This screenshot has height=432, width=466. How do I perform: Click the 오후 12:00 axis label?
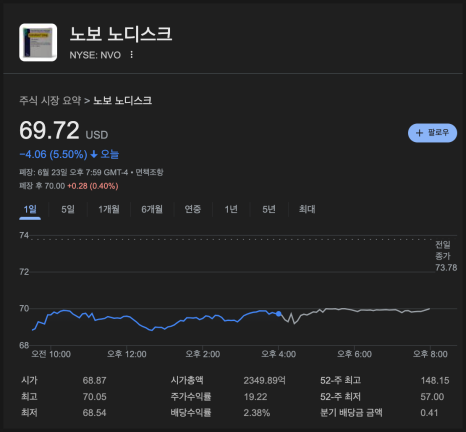coord(127,354)
